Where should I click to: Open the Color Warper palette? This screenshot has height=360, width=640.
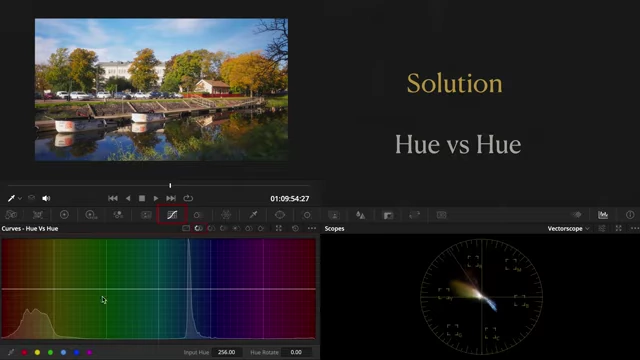(x=226, y=215)
